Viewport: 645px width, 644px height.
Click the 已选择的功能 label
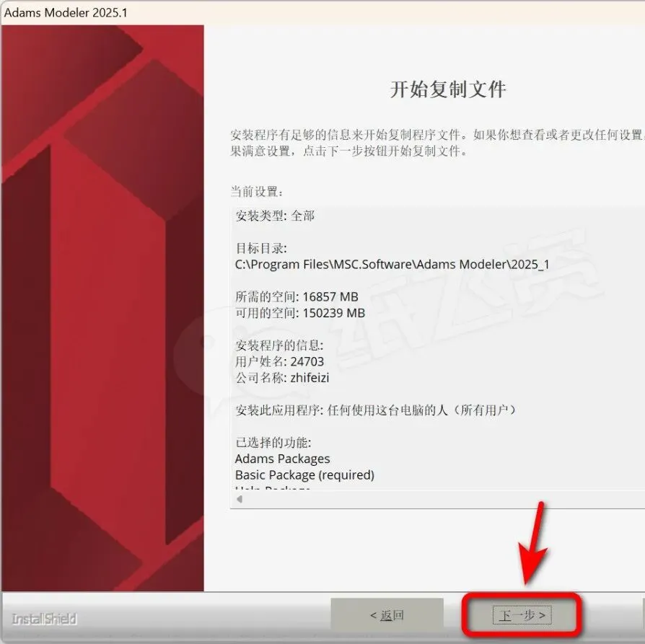pos(273,443)
